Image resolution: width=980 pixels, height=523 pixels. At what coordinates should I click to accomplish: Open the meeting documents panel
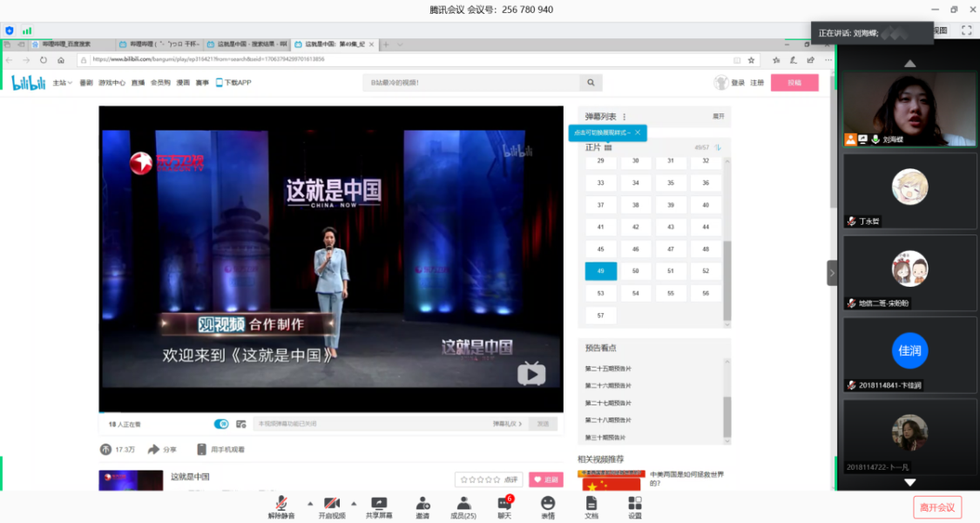[x=591, y=507]
